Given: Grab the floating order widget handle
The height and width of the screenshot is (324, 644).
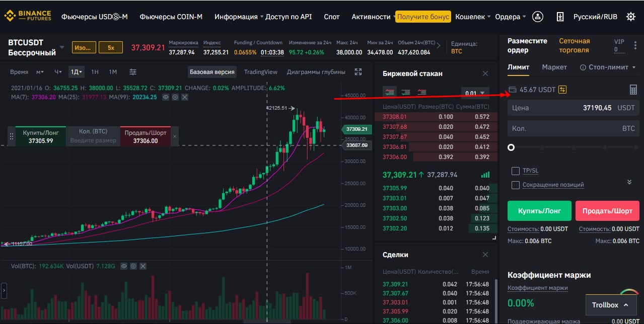Looking at the screenshot, I should (x=12, y=136).
